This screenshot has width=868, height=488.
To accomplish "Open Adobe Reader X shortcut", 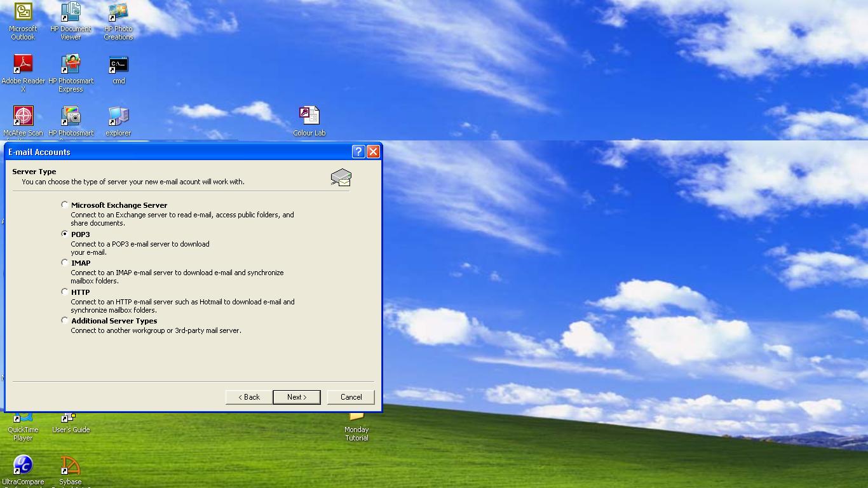I will [23, 65].
